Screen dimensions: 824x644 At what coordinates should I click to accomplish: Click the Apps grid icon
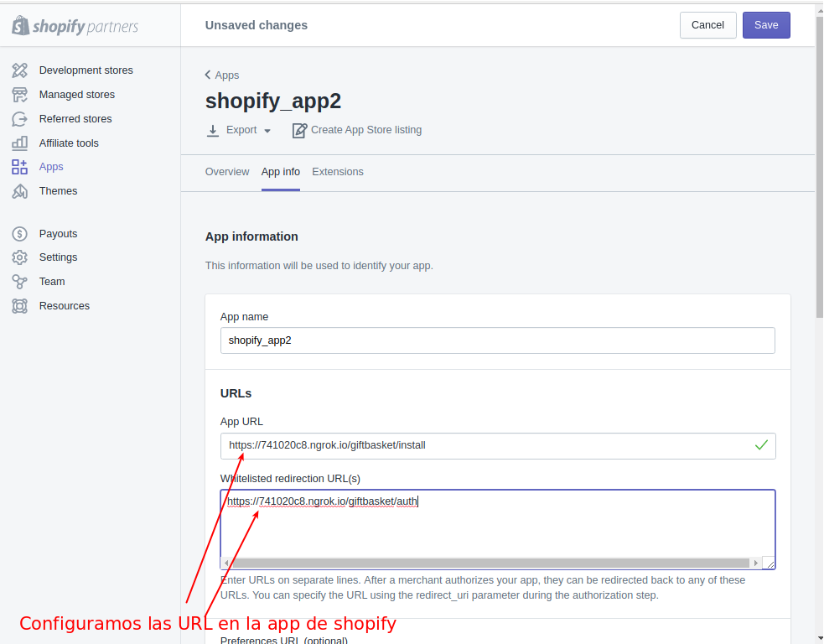19,167
